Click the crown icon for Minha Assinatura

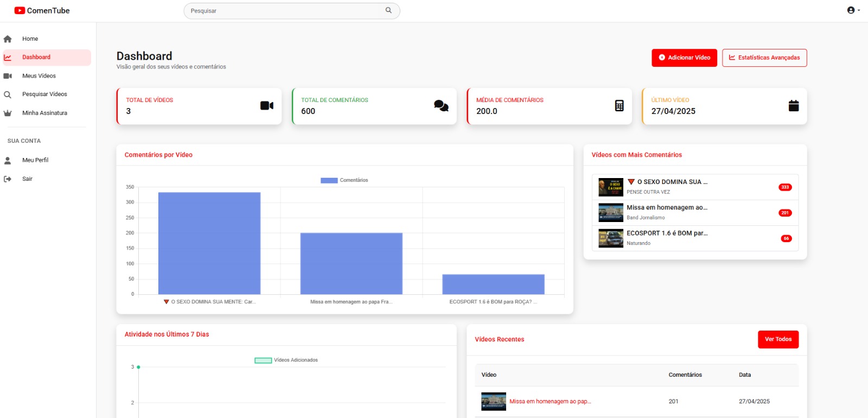click(8, 113)
